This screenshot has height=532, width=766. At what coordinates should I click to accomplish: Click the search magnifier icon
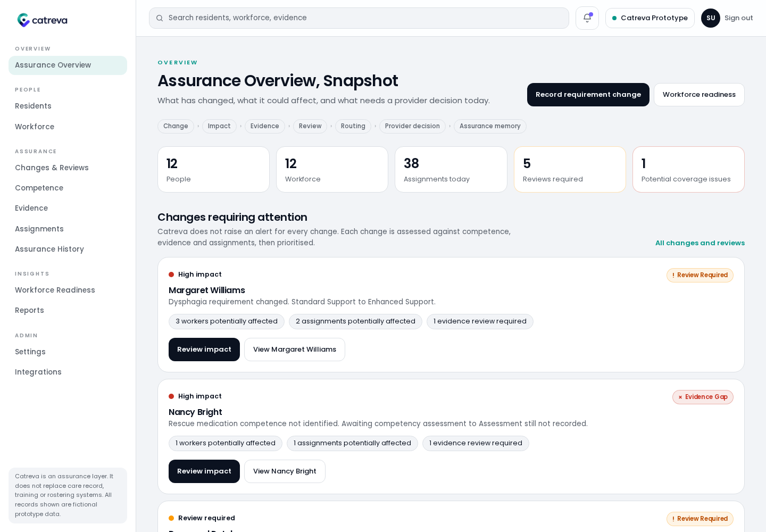[x=160, y=18]
